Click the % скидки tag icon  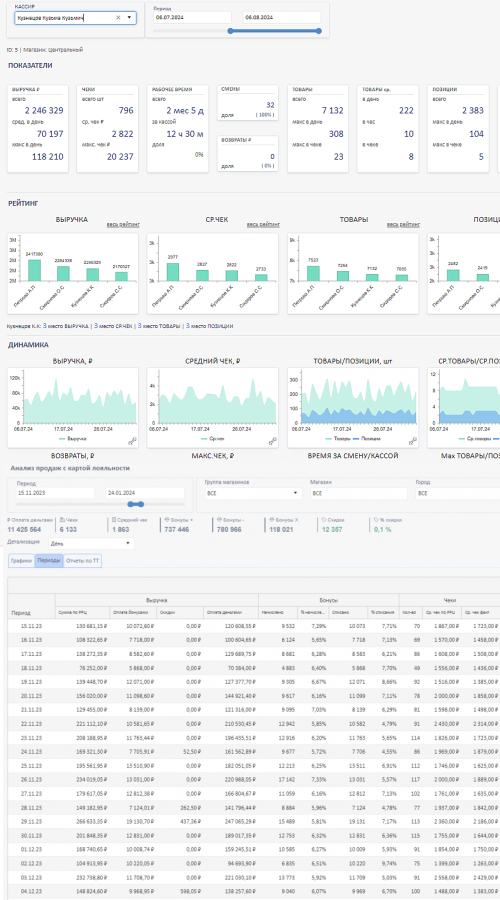click(x=376, y=519)
